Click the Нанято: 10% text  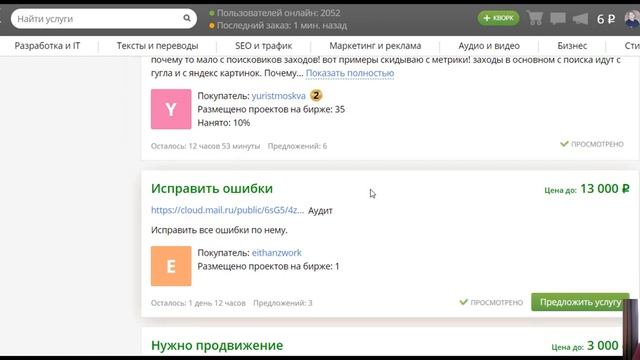[224, 122]
